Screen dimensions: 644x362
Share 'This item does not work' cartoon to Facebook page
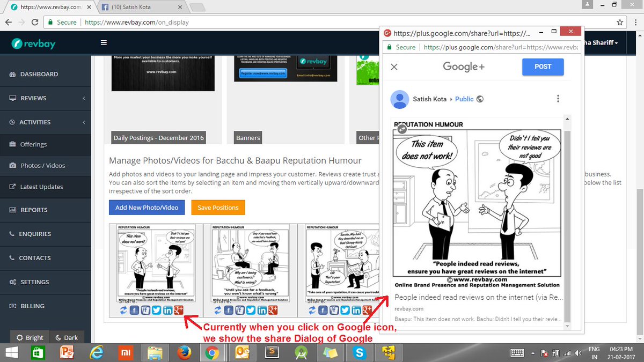(145, 310)
